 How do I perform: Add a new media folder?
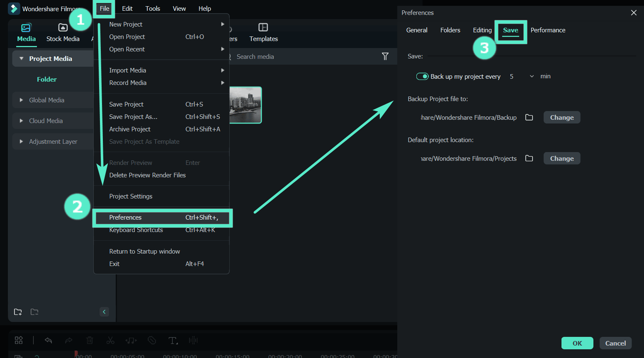18,312
